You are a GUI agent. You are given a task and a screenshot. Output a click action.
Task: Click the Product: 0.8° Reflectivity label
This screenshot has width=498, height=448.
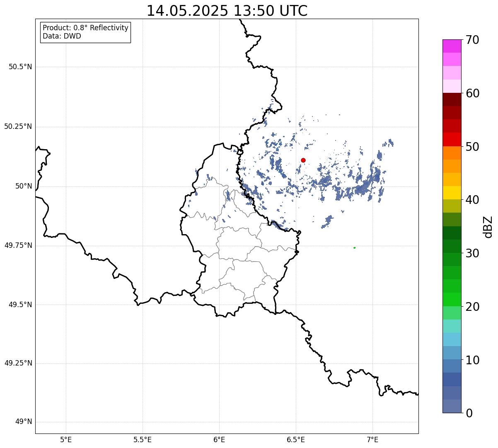click(86, 28)
